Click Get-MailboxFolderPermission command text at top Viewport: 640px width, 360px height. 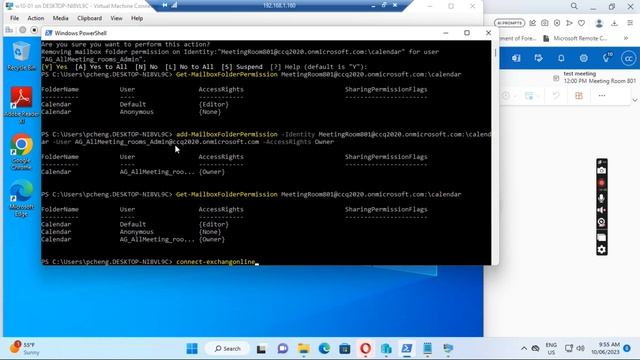pos(227,74)
